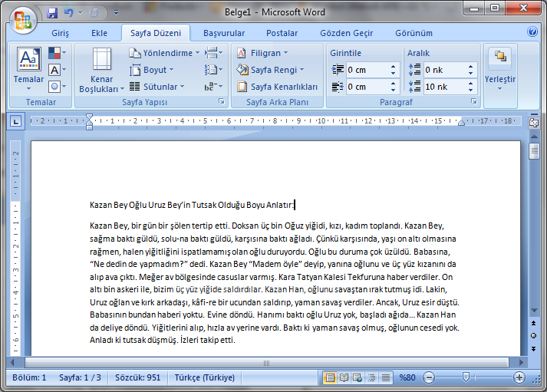The image size is (547, 392).
Task: Click the vertical scrollbar thumb
Action: click(534, 151)
